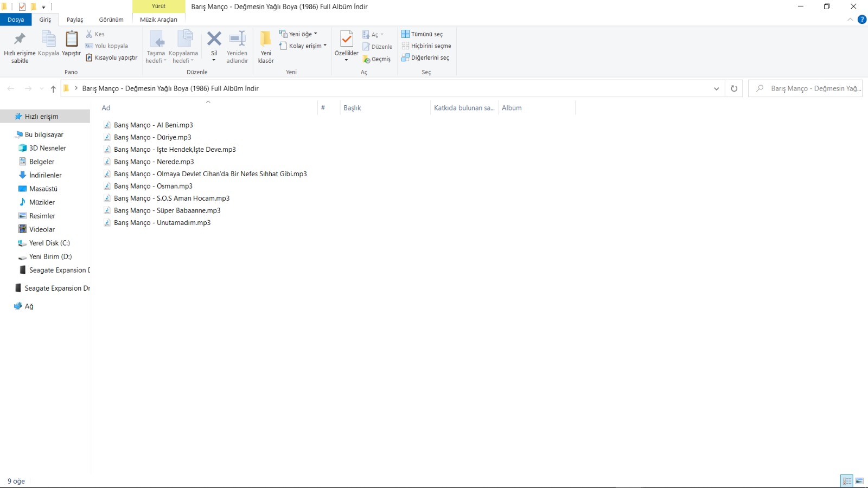Screen dimensions: 868x488
Task: Click Hiçbirini seçme
Action: pyautogui.click(x=426, y=46)
